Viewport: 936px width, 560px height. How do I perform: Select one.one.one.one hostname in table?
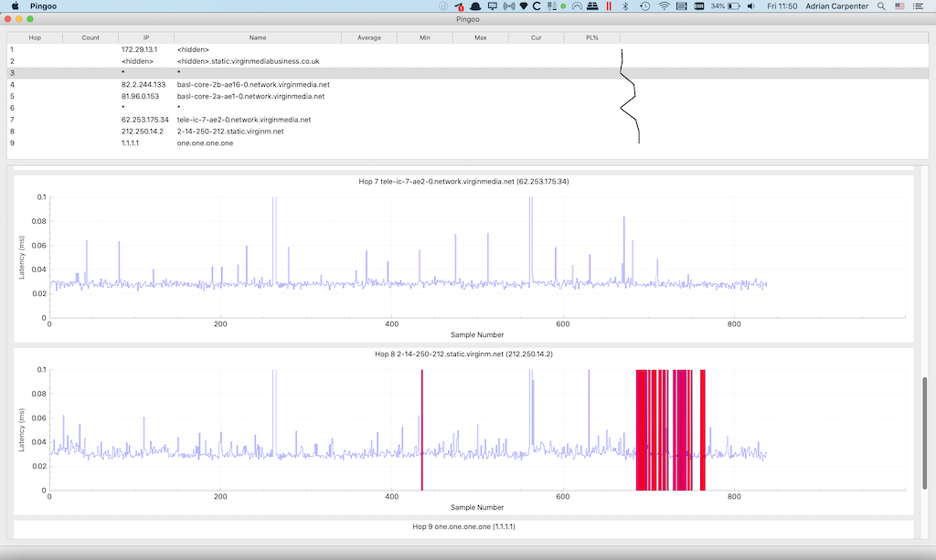click(205, 143)
